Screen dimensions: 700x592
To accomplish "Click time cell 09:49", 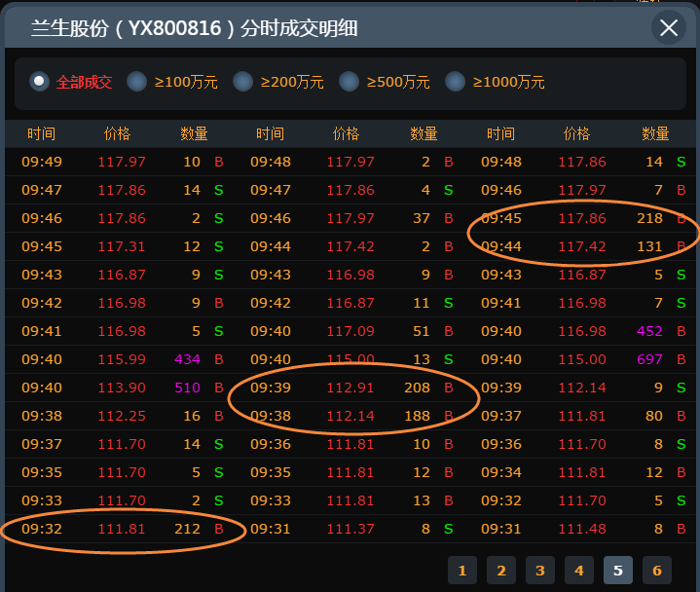I will [42, 162].
